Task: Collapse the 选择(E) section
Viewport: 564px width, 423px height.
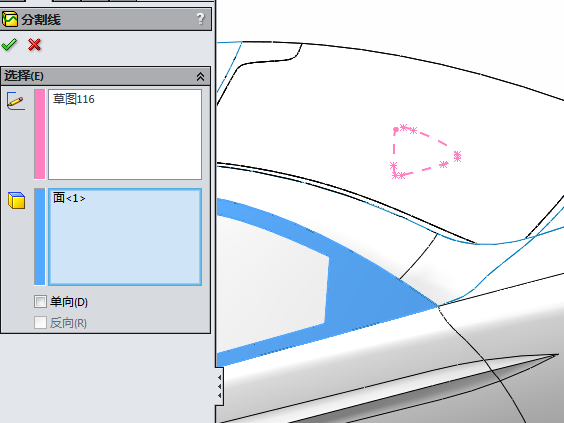Action: point(200,76)
